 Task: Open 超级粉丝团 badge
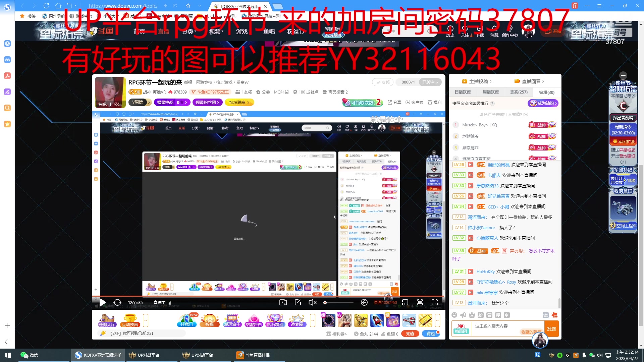click(x=207, y=102)
